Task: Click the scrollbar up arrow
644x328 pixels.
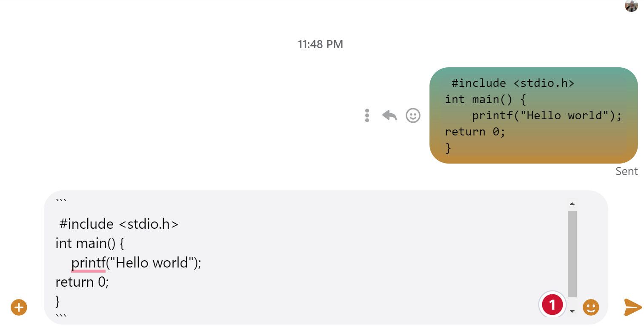Action: click(x=572, y=203)
